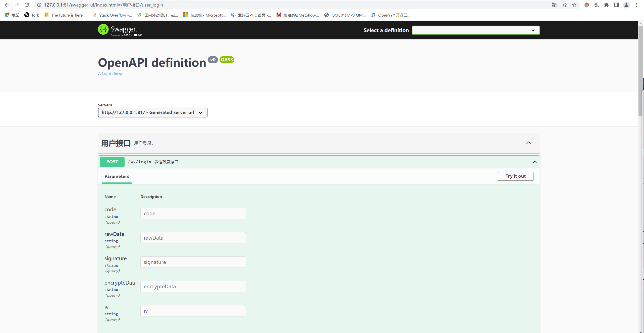The width and height of the screenshot is (644, 333).
Task: Bookmark this page with the star icon
Action: (574, 5)
